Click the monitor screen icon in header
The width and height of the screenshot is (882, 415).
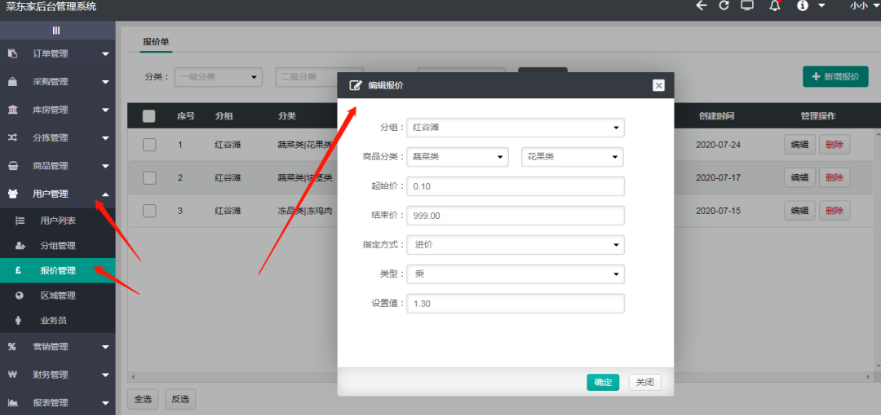[x=747, y=6]
